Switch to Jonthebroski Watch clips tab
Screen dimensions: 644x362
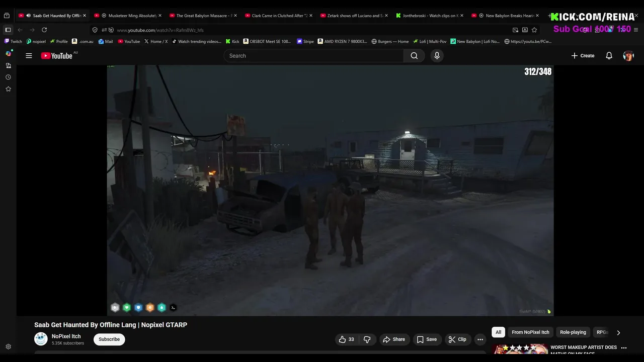click(x=429, y=16)
